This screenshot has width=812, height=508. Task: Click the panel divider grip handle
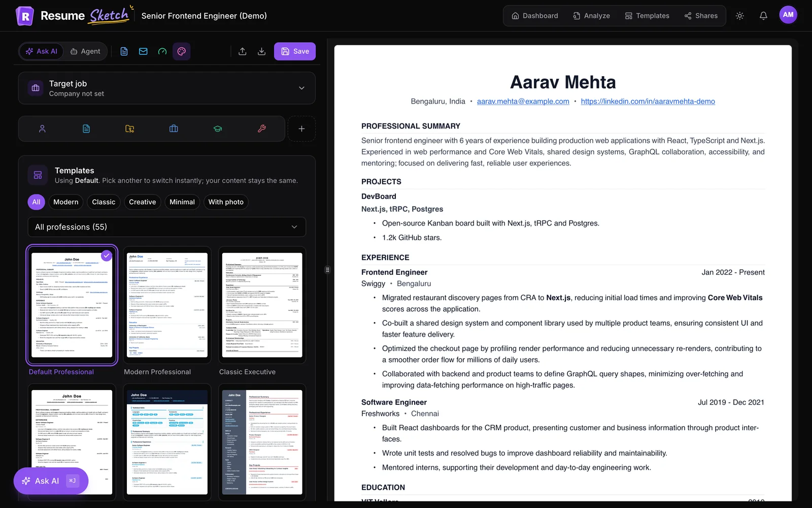coord(327,270)
